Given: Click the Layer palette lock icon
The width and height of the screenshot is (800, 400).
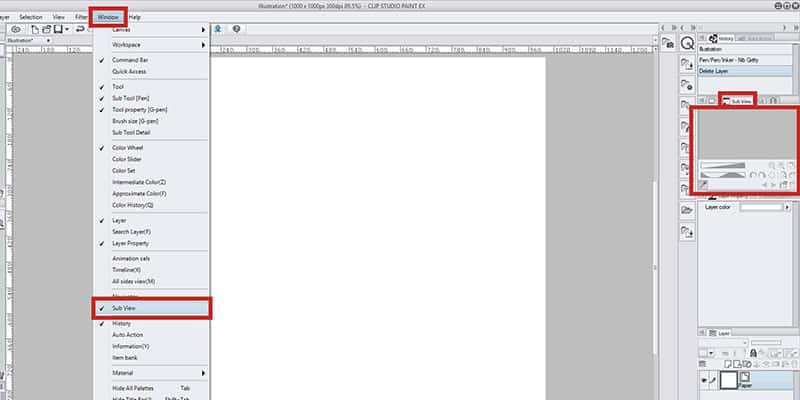Looking at the screenshot, I should pos(753,353).
